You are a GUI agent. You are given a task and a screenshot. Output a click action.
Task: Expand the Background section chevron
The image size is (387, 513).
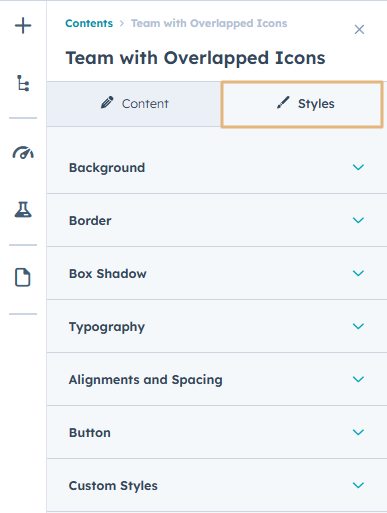358,167
